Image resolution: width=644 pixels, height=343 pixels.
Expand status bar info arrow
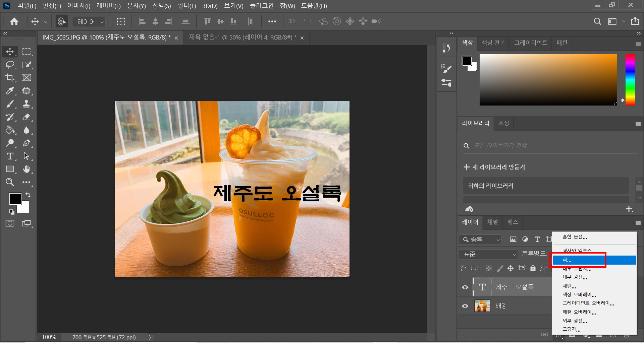tap(150, 337)
